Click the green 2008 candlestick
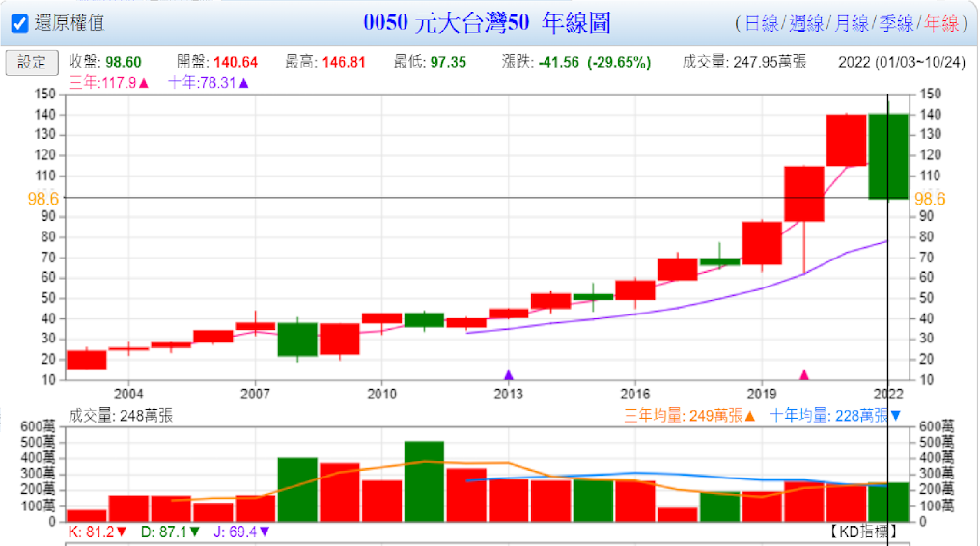The width and height of the screenshot is (980, 546). coord(297,340)
